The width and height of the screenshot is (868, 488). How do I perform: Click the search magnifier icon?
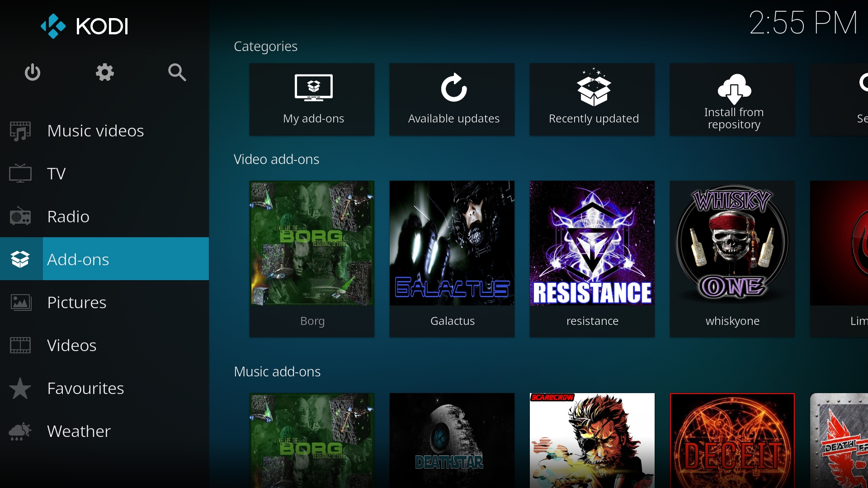coord(177,72)
